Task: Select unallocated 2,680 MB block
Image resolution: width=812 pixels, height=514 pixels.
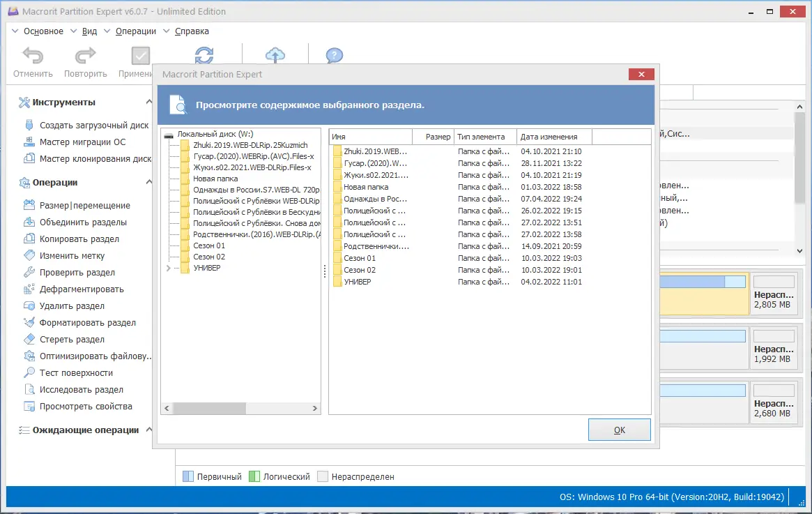Action: click(x=774, y=402)
